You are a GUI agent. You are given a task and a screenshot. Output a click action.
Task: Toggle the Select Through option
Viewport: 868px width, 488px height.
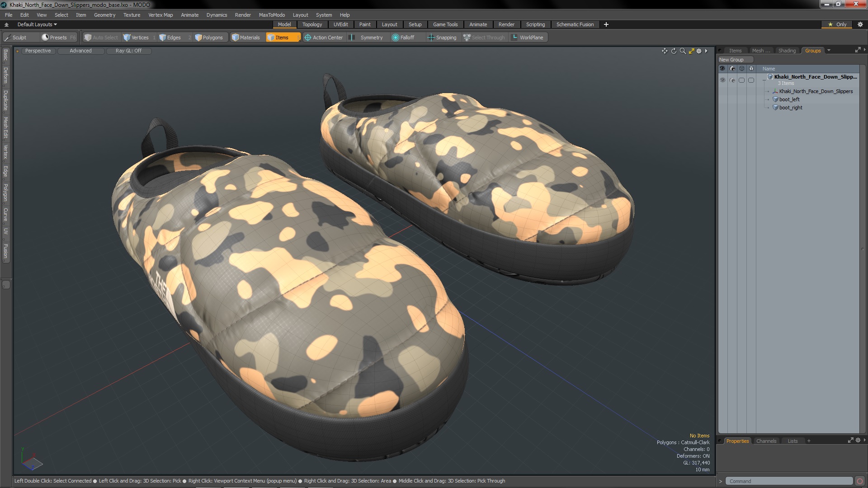click(x=484, y=38)
